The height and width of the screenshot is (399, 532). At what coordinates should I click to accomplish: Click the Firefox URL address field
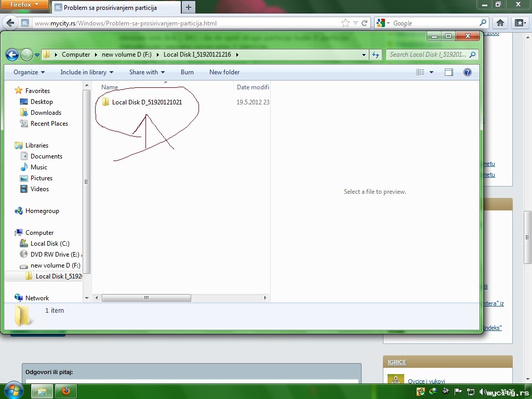(x=187, y=23)
